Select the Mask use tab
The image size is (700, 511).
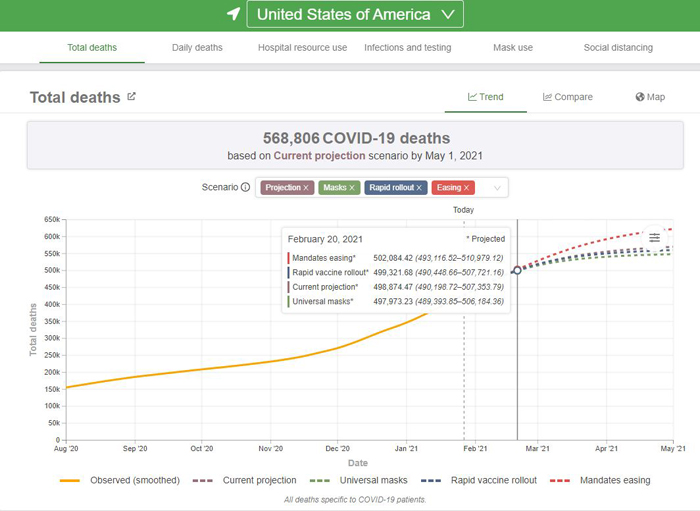coord(513,48)
